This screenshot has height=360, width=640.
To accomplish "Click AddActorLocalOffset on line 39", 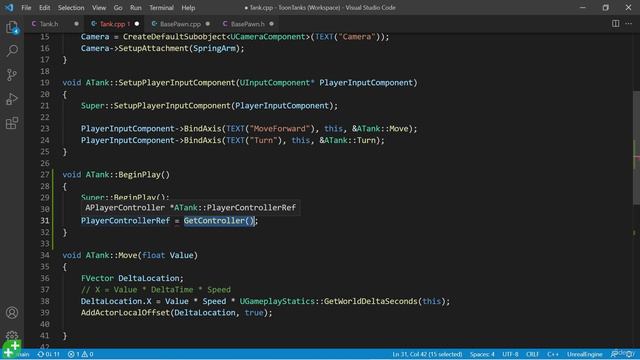I will point(125,313).
